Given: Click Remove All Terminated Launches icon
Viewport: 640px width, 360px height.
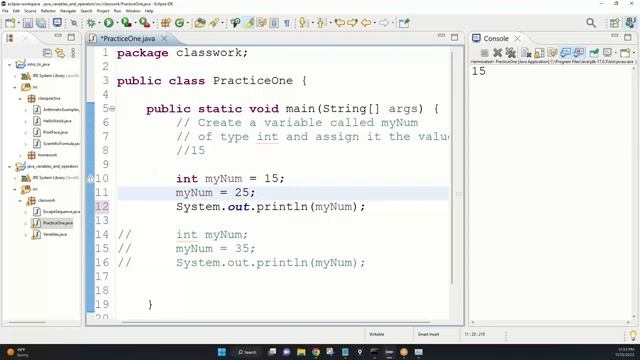Looking at the screenshot, I should click(x=510, y=53).
